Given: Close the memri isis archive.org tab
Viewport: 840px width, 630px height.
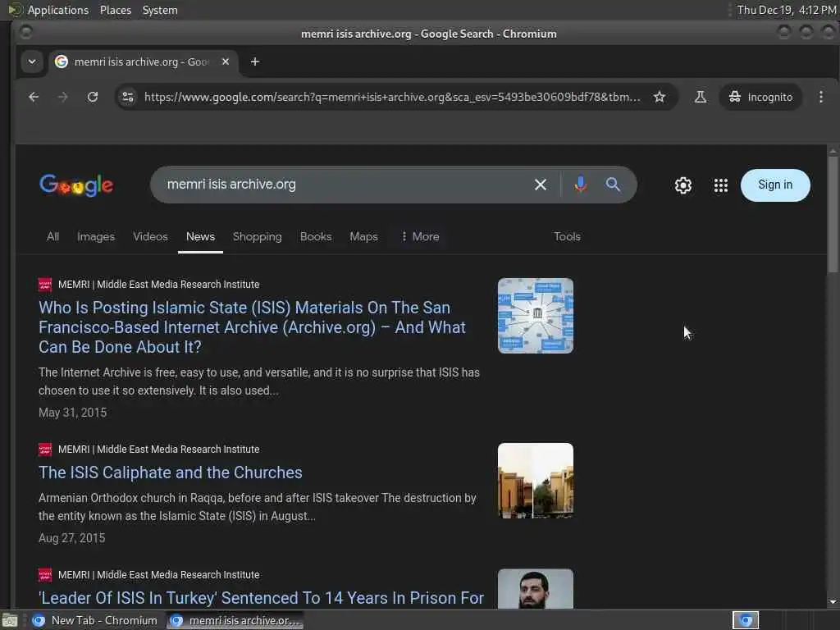Looking at the screenshot, I should [226, 62].
